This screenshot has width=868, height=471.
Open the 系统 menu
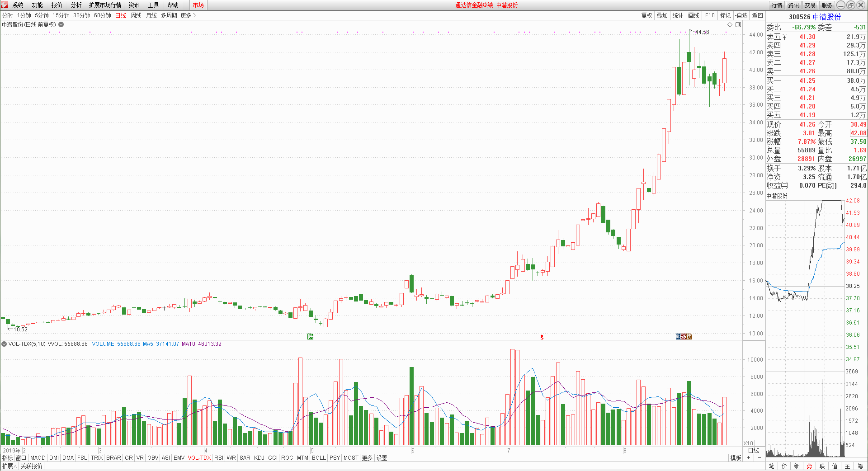pyautogui.click(x=18, y=5)
